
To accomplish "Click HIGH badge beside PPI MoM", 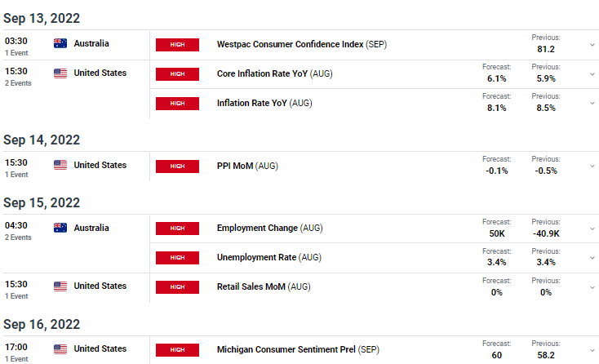I will point(177,166).
